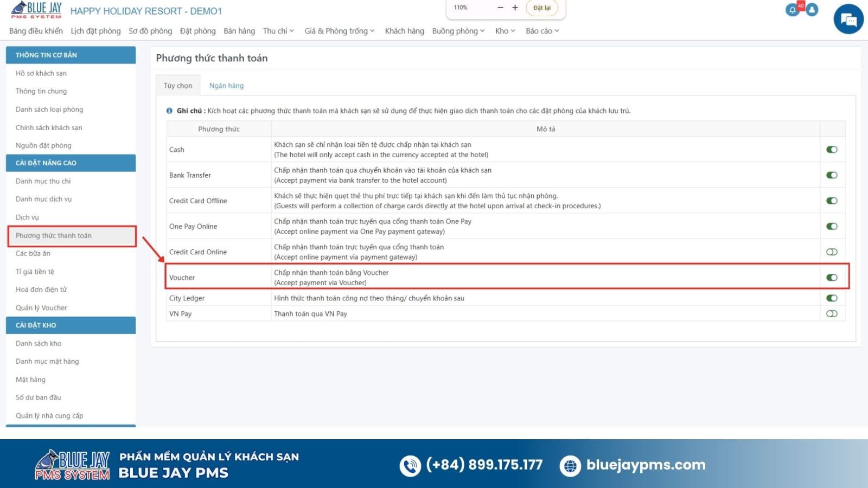
Task: Turn on the VN Pay toggle
Action: 832,314
